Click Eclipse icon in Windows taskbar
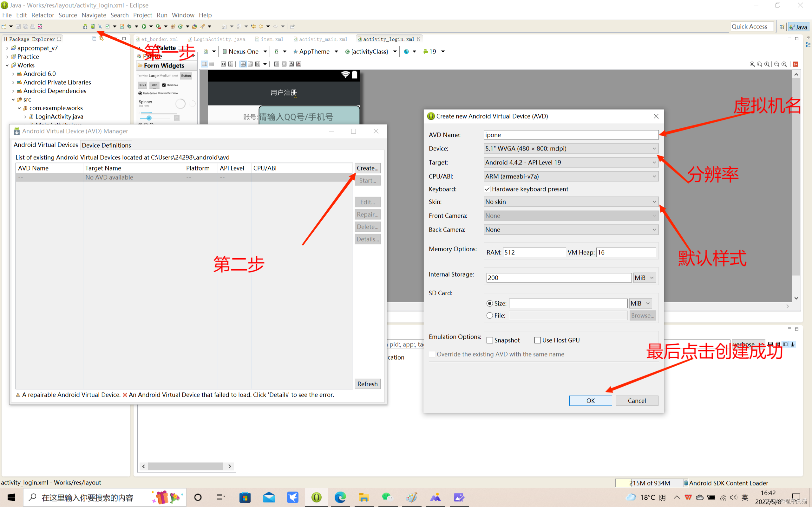812x507 pixels. click(x=316, y=497)
